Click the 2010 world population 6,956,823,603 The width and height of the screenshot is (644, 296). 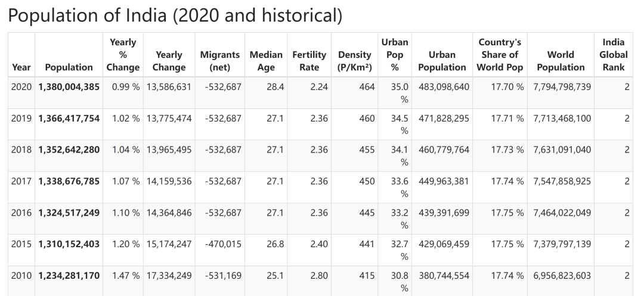[562, 276]
